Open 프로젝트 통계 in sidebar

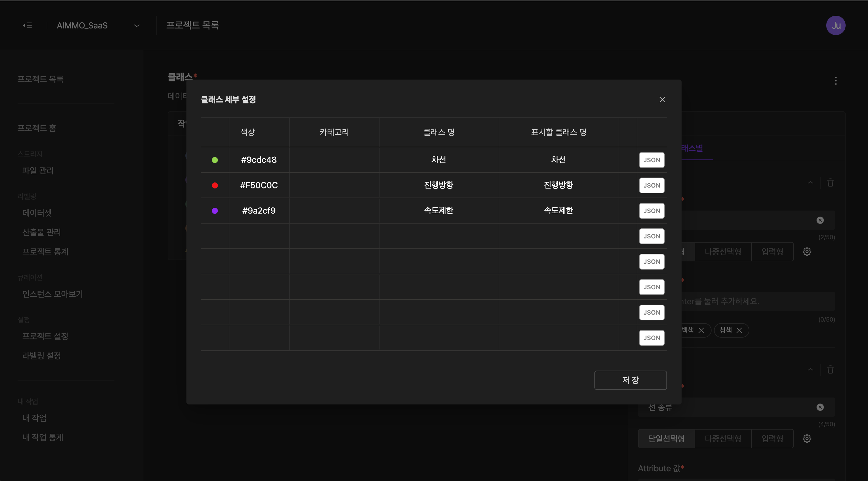pos(45,251)
